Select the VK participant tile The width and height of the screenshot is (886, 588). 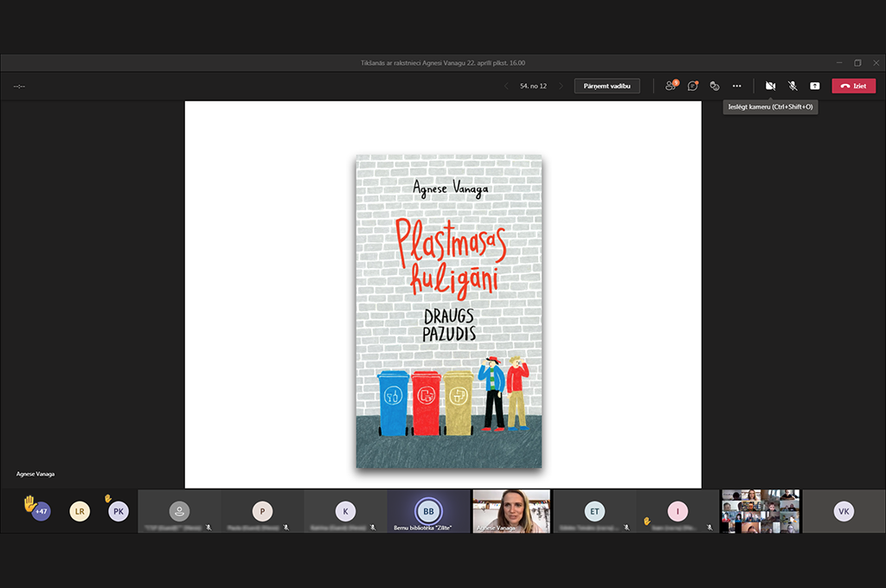point(844,511)
